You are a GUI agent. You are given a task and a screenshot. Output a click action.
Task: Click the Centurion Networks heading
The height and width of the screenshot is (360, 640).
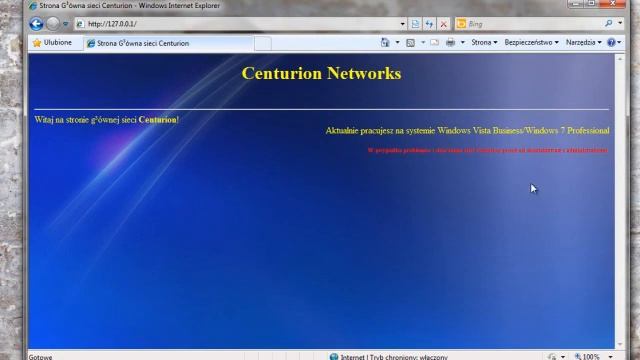(x=322, y=73)
